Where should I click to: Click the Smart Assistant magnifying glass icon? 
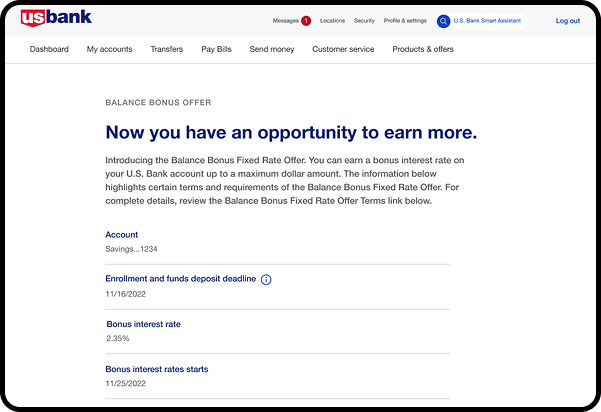(x=443, y=21)
